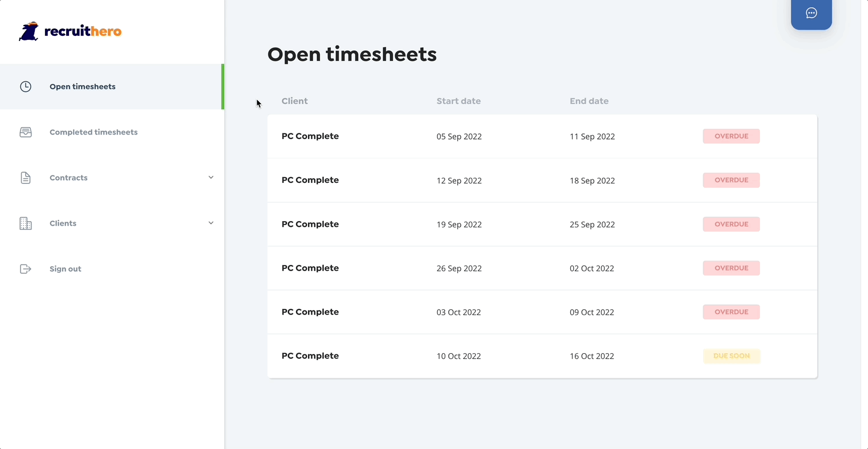
Task: Select Open timesheets in sidebar
Action: (x=83, y=87)
